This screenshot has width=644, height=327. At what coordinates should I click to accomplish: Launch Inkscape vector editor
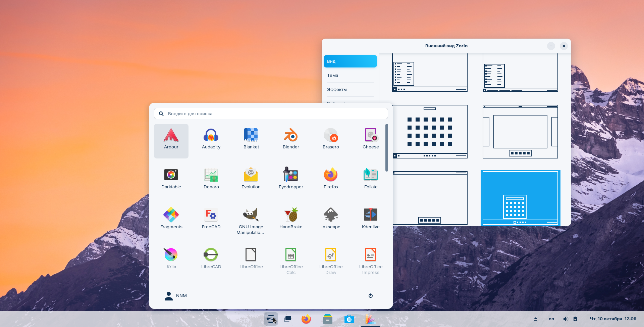(331, 221)
